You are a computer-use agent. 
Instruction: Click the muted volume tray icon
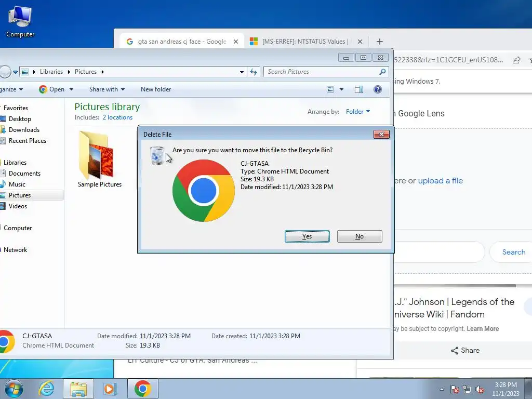[x=480, y=389]
